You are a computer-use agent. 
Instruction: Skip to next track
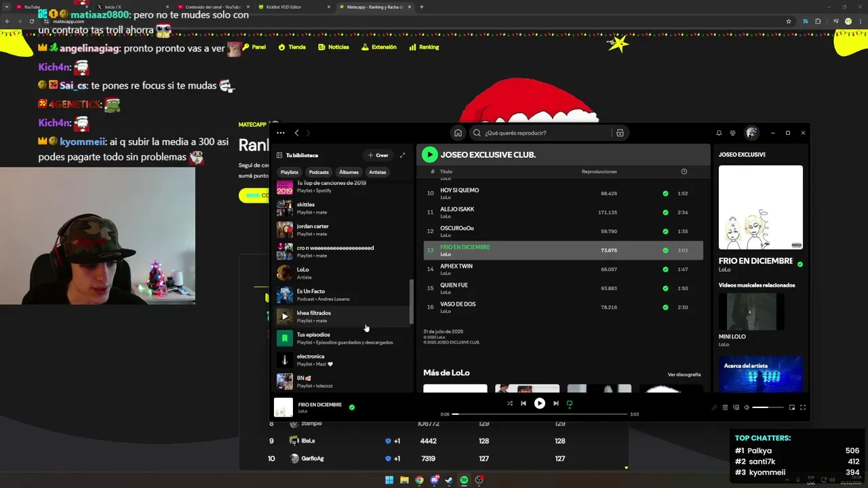coord(555,403)
